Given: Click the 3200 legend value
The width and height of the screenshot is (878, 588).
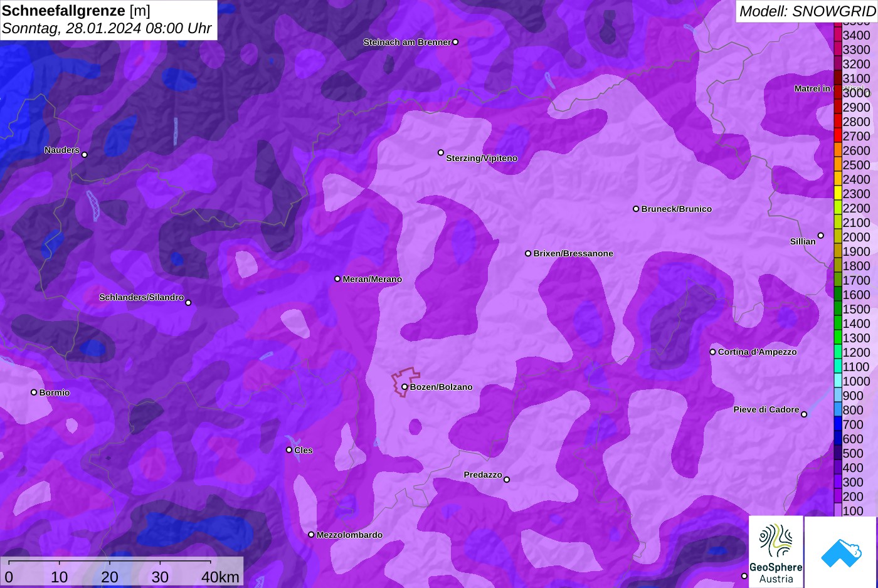Looking at the screenshot, I should pos(856,64).
